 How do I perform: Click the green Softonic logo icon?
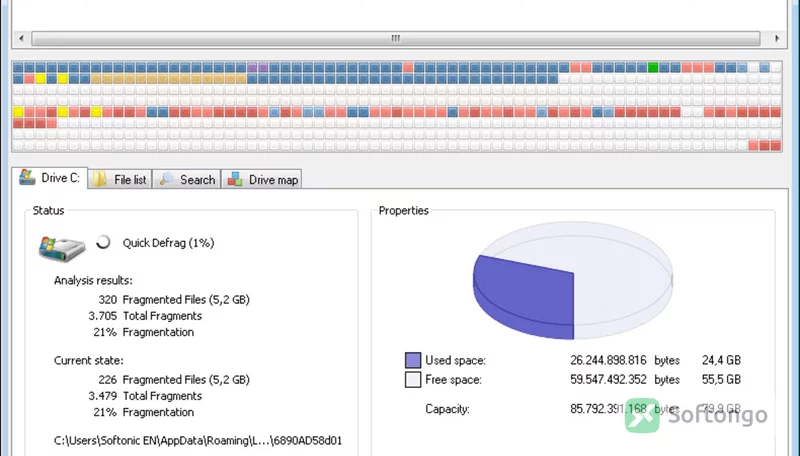coord(642,415)
